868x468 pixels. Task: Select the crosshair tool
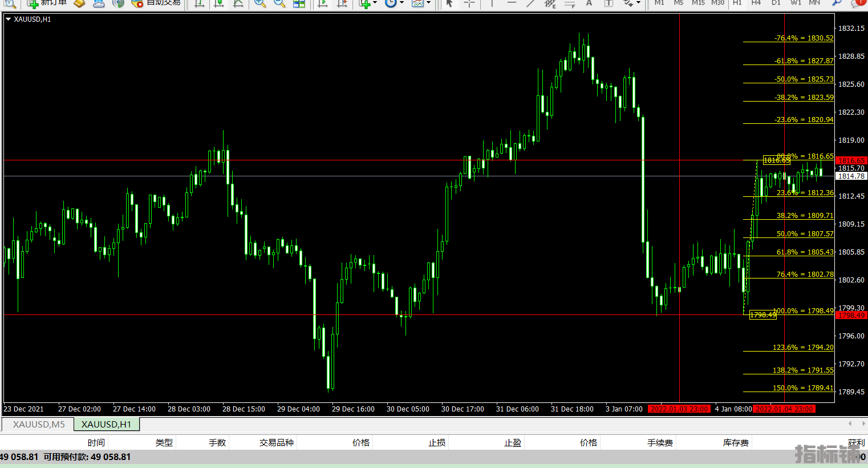point(469,3)
